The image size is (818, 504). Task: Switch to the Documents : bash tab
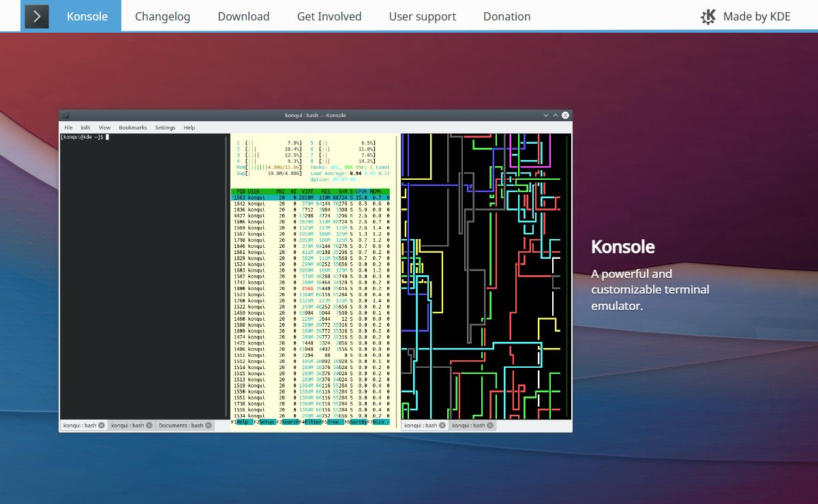184,425
